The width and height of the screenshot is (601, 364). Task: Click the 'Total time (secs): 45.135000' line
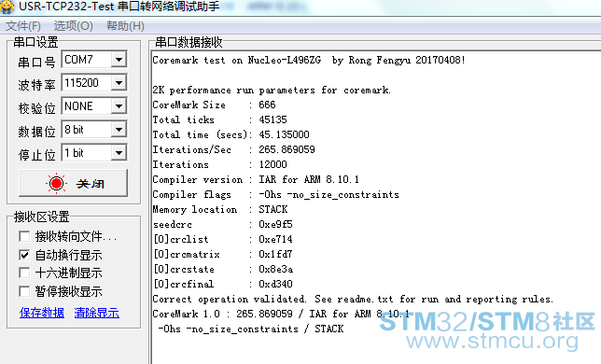point(231,134)
